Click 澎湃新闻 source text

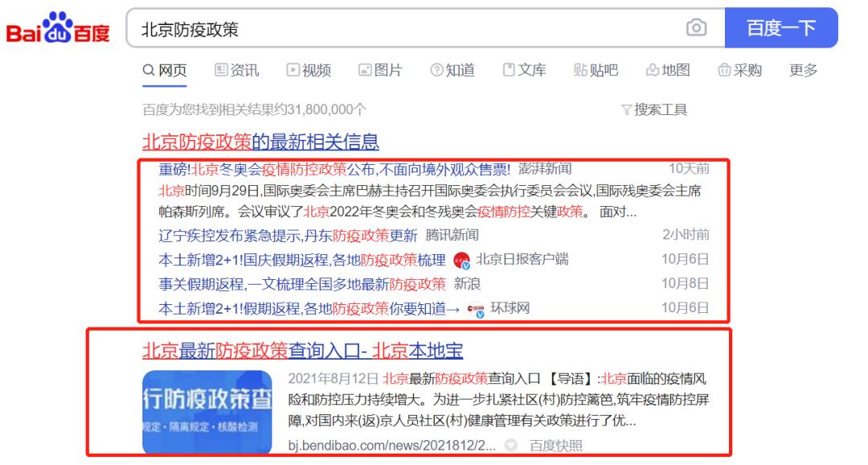(x=545, y=168)
